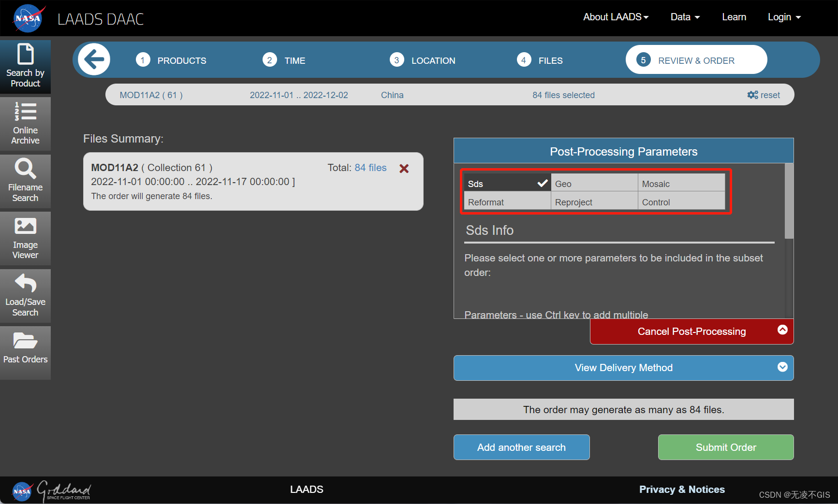838x504 pixels.
Task: Open Load/Save Search sidebar item
Action: coord(25,296)
